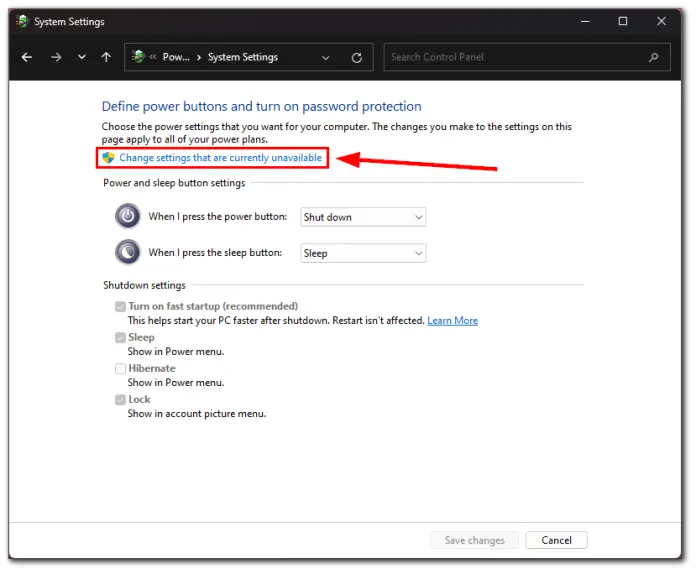
Task: Click Change settings that are currently unavailable
Action: (220, 158)
